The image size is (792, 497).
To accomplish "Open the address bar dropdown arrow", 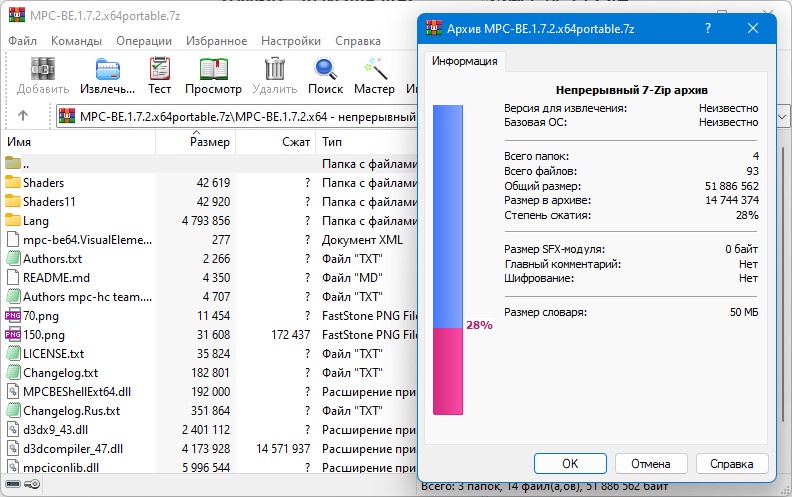I will [x=782, y=117].
